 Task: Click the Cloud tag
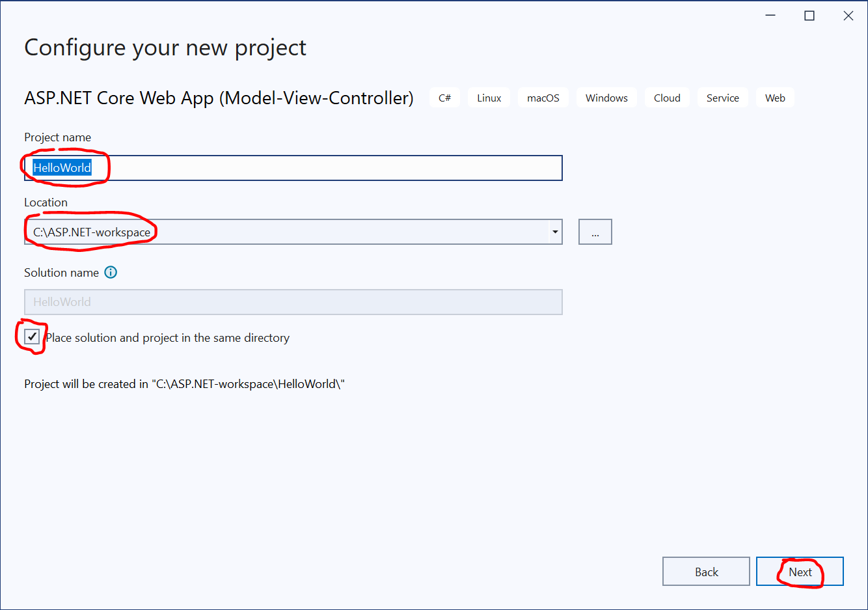(667, 98)
